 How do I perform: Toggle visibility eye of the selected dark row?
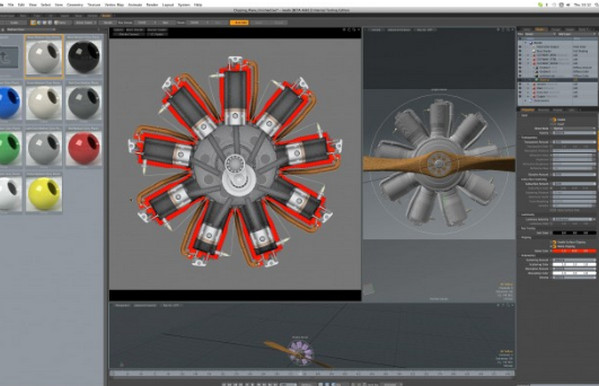click(520, 80)
